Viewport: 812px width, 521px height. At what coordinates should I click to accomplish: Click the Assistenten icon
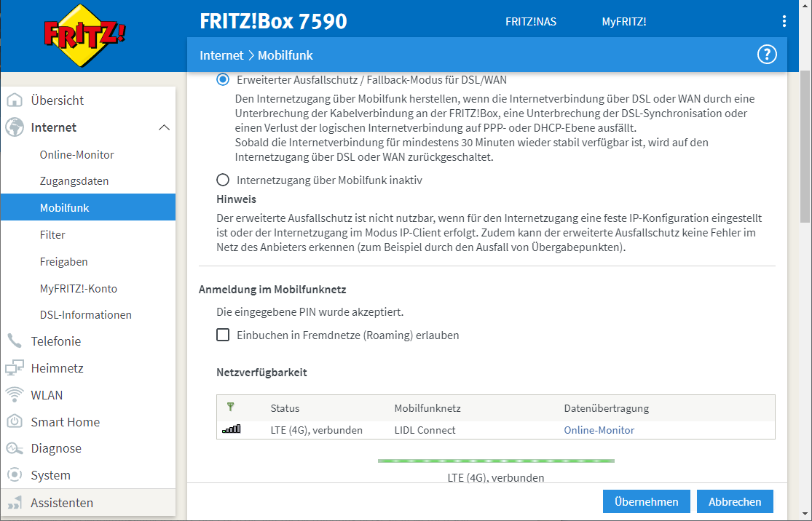(15, 502)
